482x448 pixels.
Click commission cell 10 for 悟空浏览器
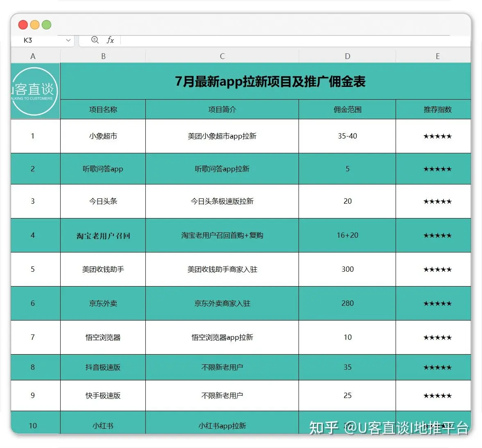coord(347,337)
